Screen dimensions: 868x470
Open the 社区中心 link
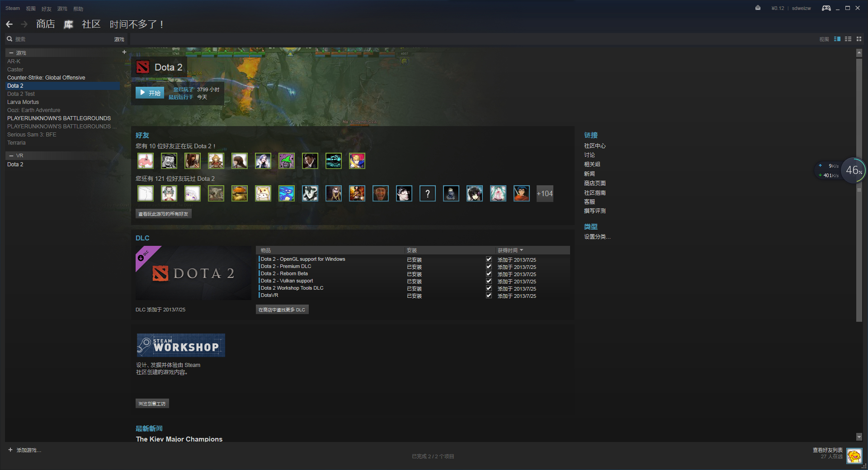[594, 146]
